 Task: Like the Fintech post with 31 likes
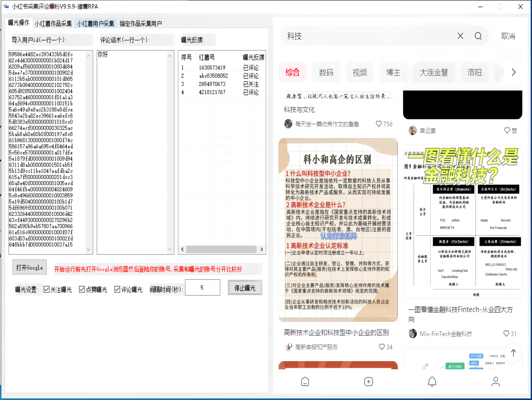(x=506, y=333)
